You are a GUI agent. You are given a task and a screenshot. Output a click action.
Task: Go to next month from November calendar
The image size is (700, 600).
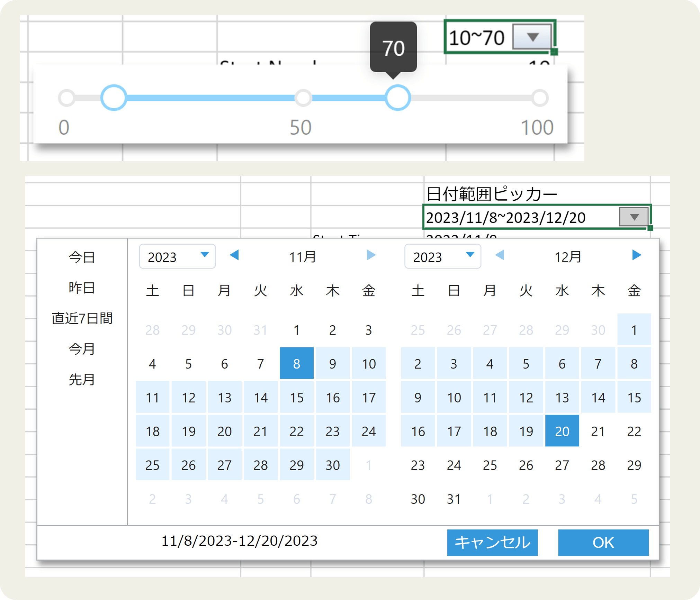coord(371,255)
